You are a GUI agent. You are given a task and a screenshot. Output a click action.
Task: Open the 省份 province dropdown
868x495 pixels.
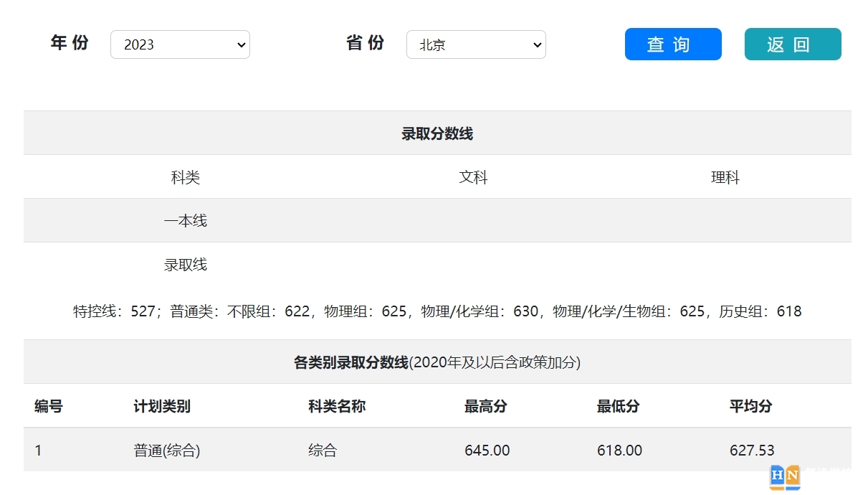(476, 44)
